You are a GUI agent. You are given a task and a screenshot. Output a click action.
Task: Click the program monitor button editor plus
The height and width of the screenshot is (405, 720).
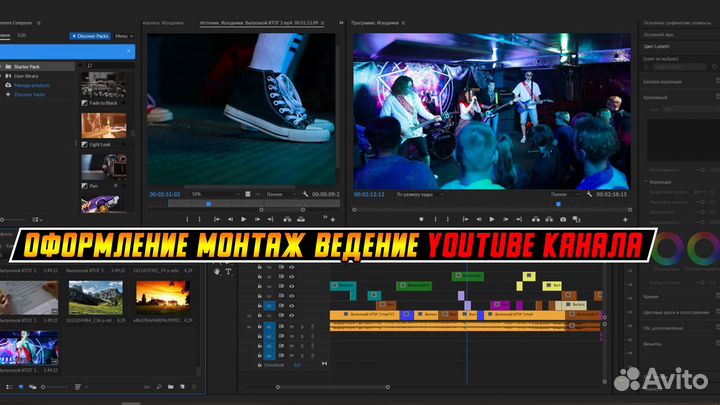(623, 219)
